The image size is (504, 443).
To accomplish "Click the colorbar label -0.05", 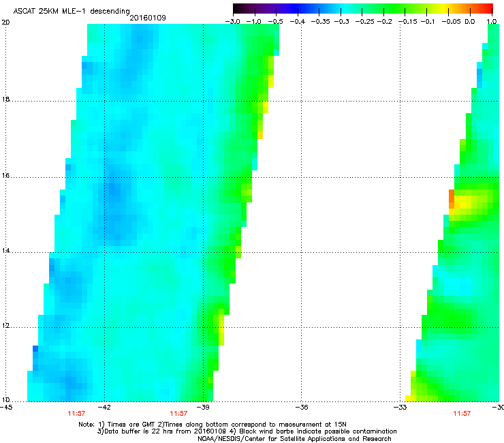I will coord(452,22).
